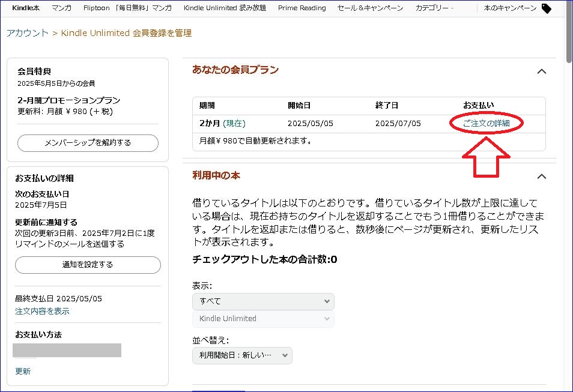Click 2025年5月5日からの会員 text
573x392 pixels.
pyautogui.click(x=56, y=83)
